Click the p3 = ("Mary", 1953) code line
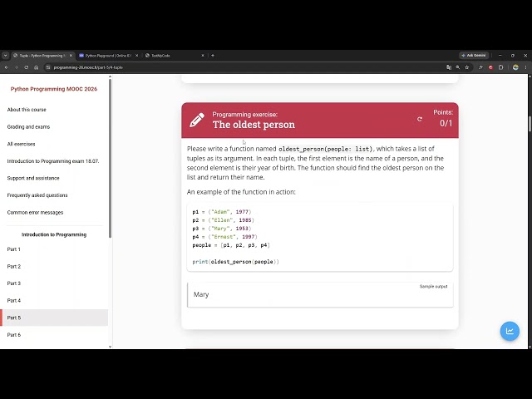Image resolution: width=532 pixels, height=399 pixels. point(222,229)
